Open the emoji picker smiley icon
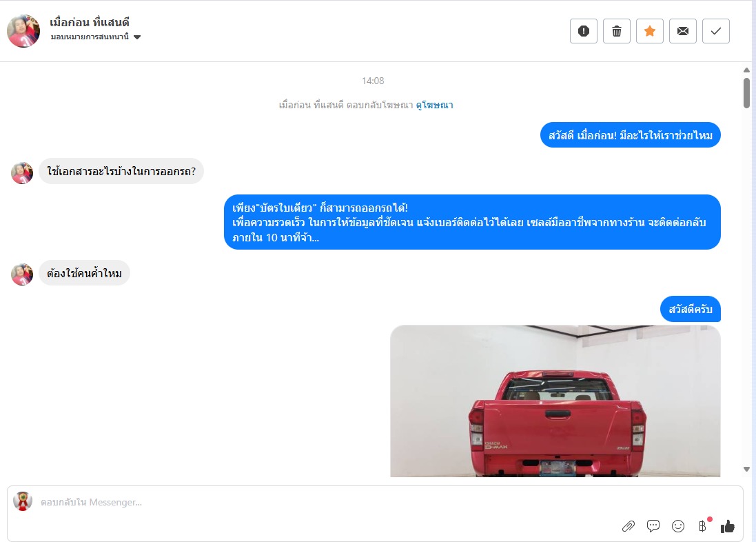Screen dimensions: 756x542 point(678,526)
